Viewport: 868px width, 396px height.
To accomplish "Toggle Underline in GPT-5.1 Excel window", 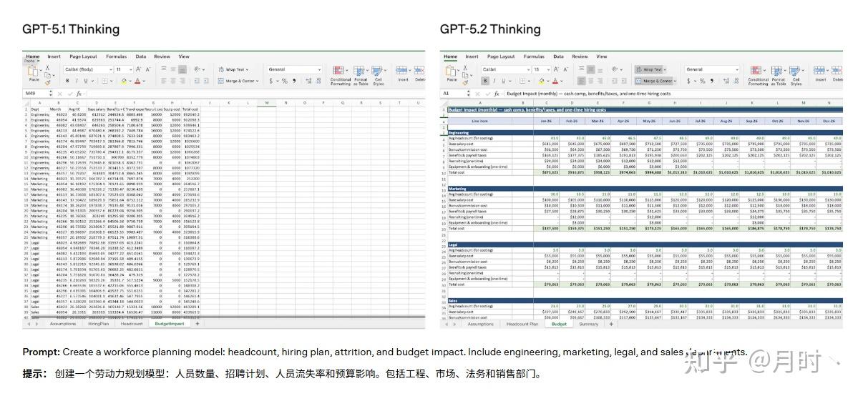I will pyautogui.click(x=86, y=81).
